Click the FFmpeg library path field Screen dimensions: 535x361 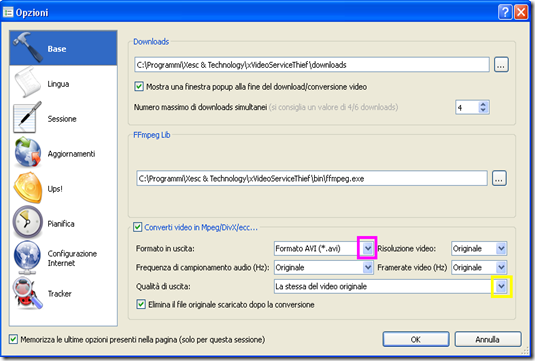312,178
